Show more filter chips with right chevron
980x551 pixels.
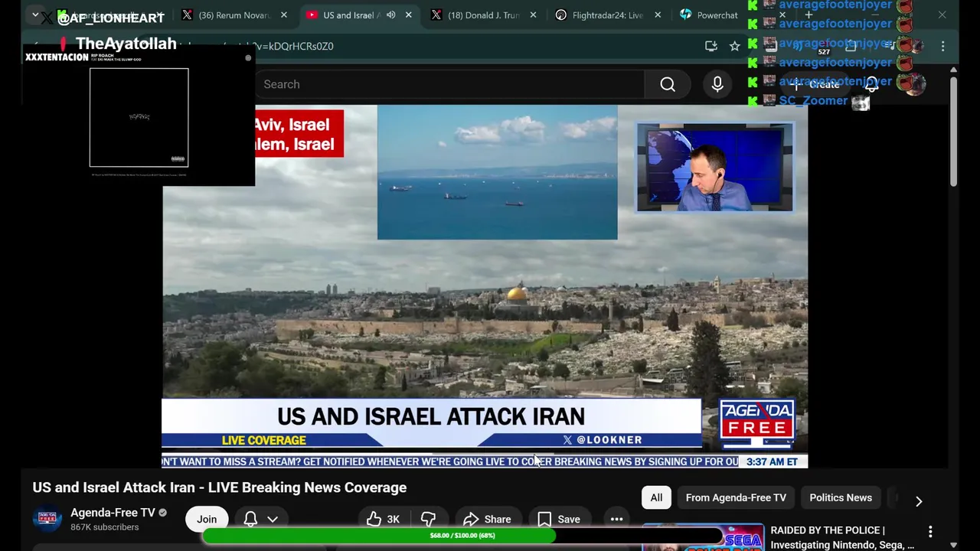tap(919, 501)
